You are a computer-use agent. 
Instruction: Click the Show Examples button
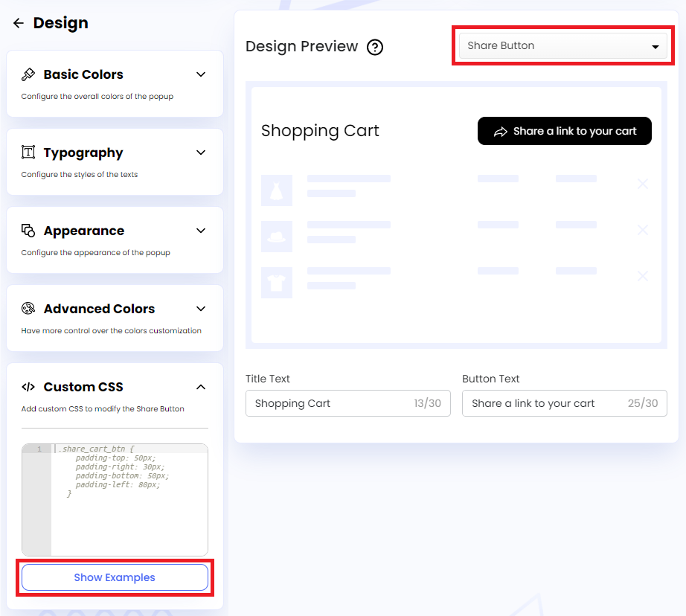(114, 577)
